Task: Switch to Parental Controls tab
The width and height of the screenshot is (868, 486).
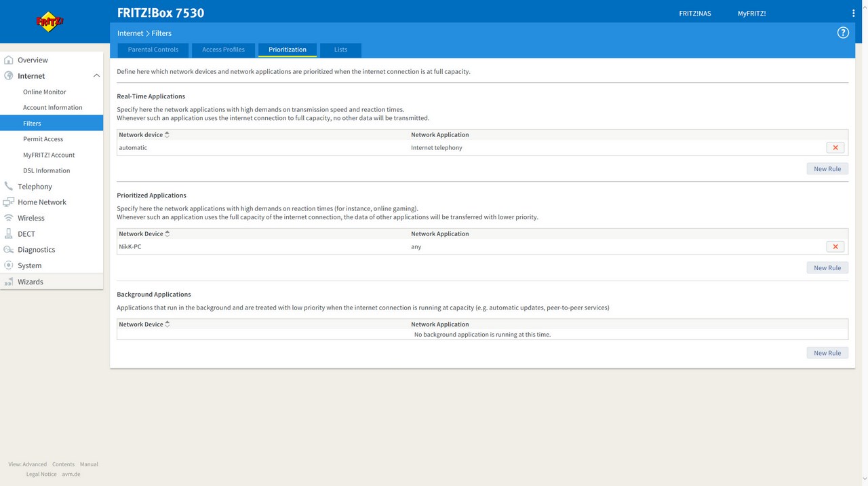Action: (153, 50)
